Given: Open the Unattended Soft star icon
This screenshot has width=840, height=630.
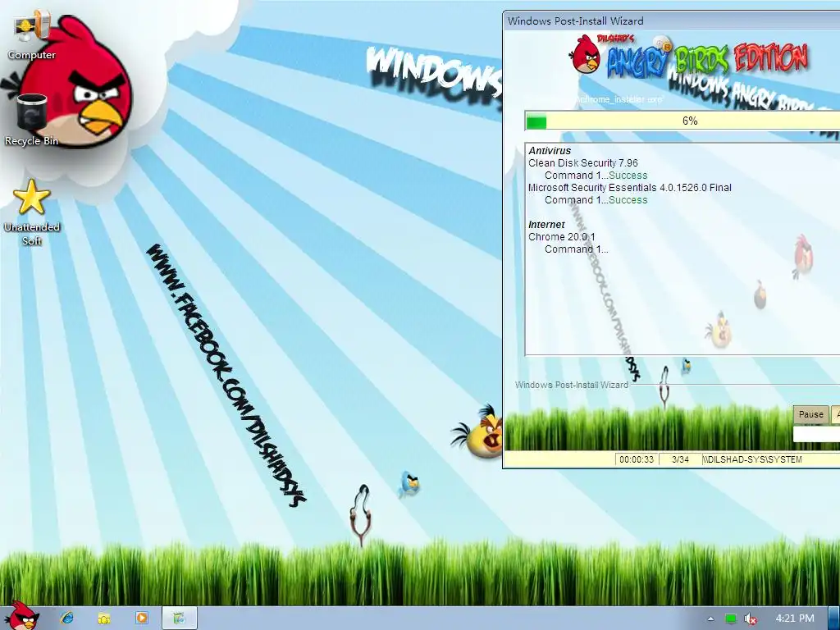Looking at the screenshot, I should pyautogui.click(x=32, y=212).
